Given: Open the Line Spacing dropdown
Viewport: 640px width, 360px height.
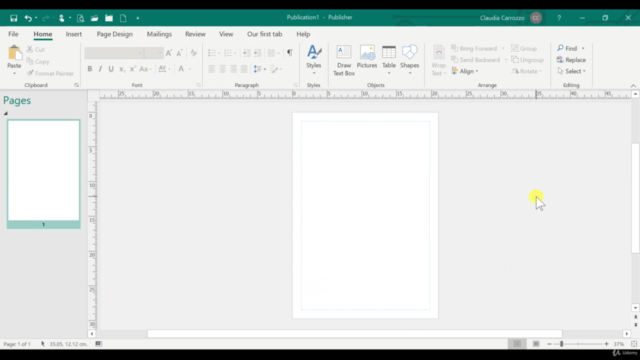Looking at the screenshot, I should pos(259,69).
